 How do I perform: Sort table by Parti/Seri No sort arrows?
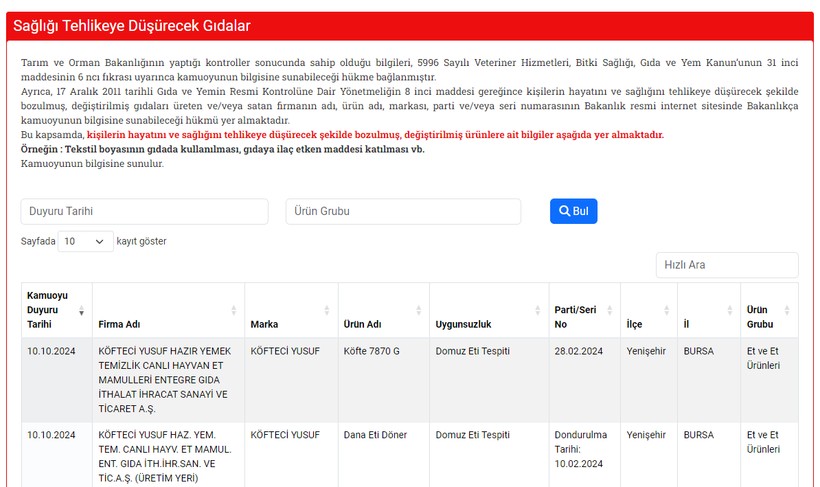coord(610,311)
